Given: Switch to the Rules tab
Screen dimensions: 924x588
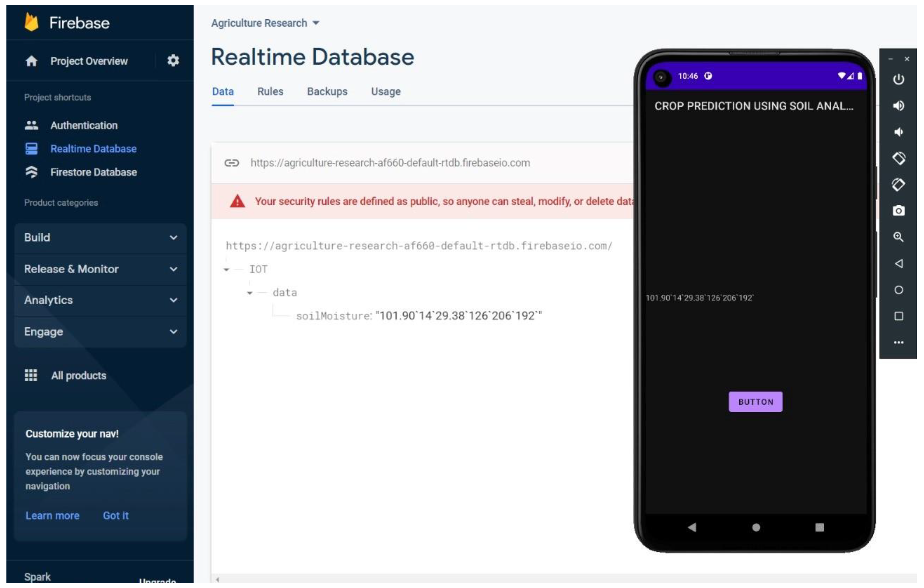Looking at the screenshot, I should coord(270,91).
